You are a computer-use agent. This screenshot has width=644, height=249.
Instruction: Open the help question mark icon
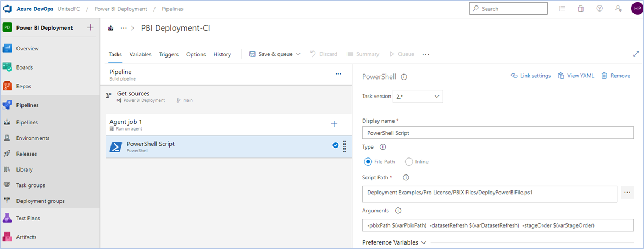click(x=599, y=9)
